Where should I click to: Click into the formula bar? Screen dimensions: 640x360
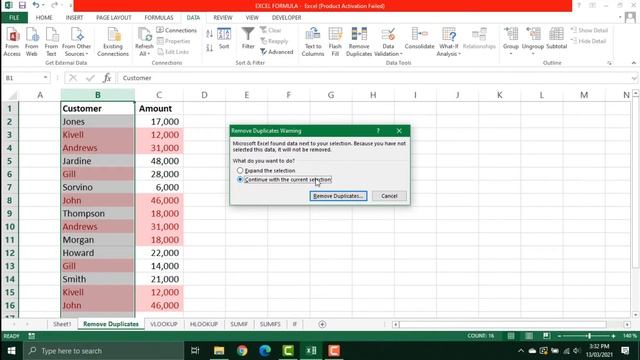click(x=373, y=78)
